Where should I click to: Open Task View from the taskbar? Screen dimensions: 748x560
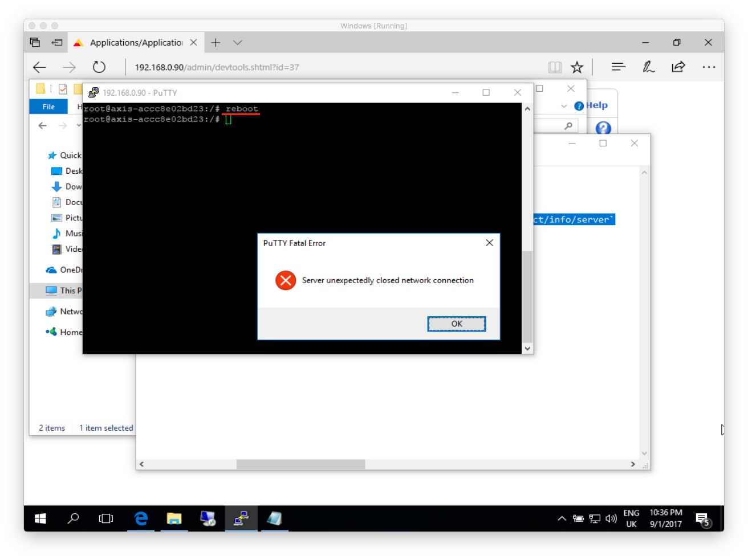[106, 518]
